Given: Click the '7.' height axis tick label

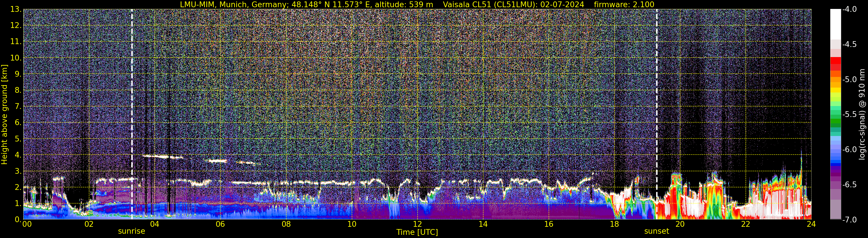Looking at the screenshot, I should click(18, 107).
